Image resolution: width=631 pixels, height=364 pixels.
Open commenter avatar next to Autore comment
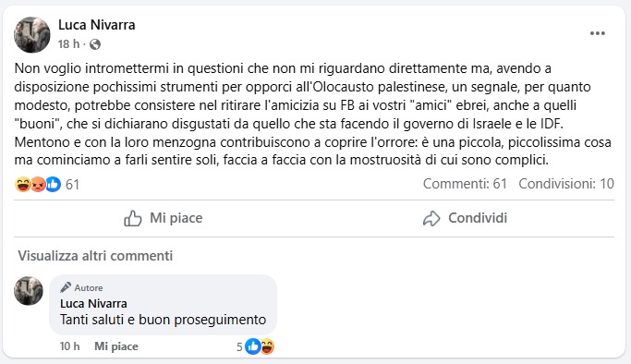tap(29, 291)
